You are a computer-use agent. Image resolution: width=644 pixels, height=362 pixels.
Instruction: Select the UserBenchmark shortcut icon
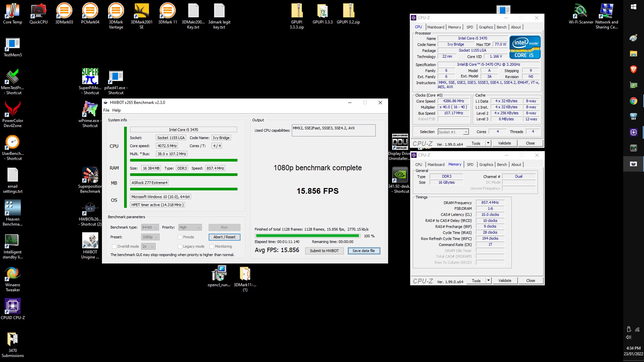[13, 147]
